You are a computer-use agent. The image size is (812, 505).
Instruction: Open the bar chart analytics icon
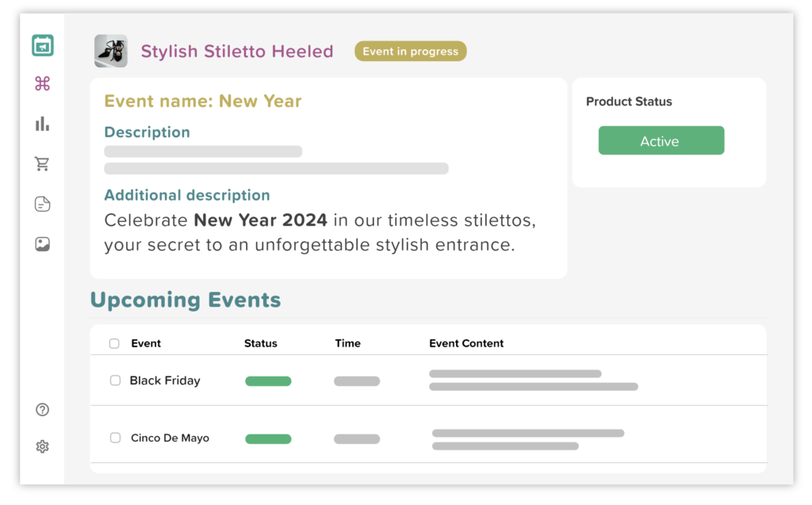(x=43, y=124)
